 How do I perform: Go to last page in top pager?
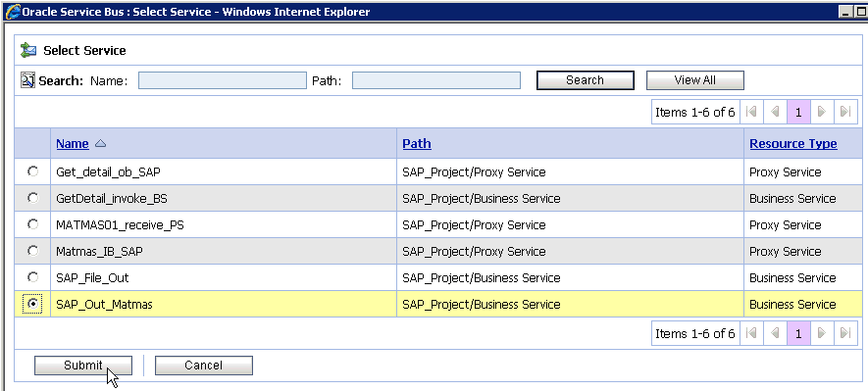tap(845, 112)
